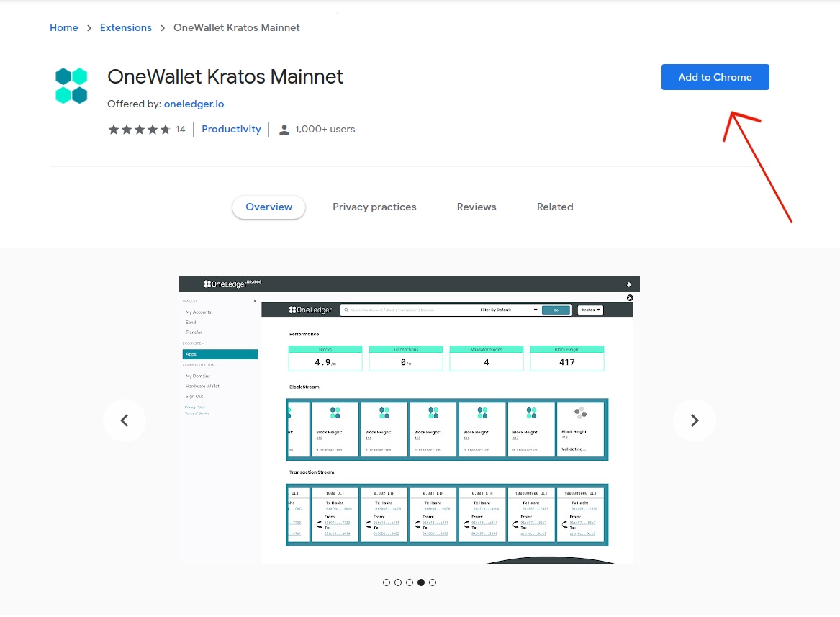Switch to the Privacy practices tab
840x617 pixels.
pos(374,207)
